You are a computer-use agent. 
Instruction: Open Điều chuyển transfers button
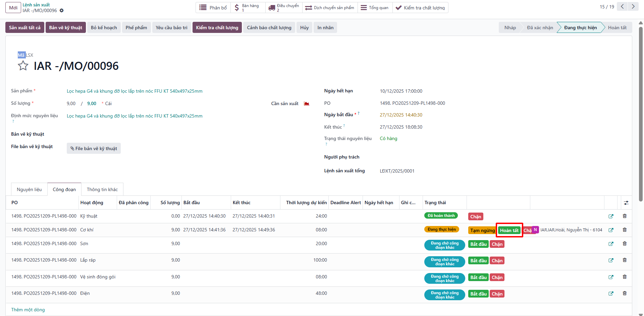[x=284, y=7]
